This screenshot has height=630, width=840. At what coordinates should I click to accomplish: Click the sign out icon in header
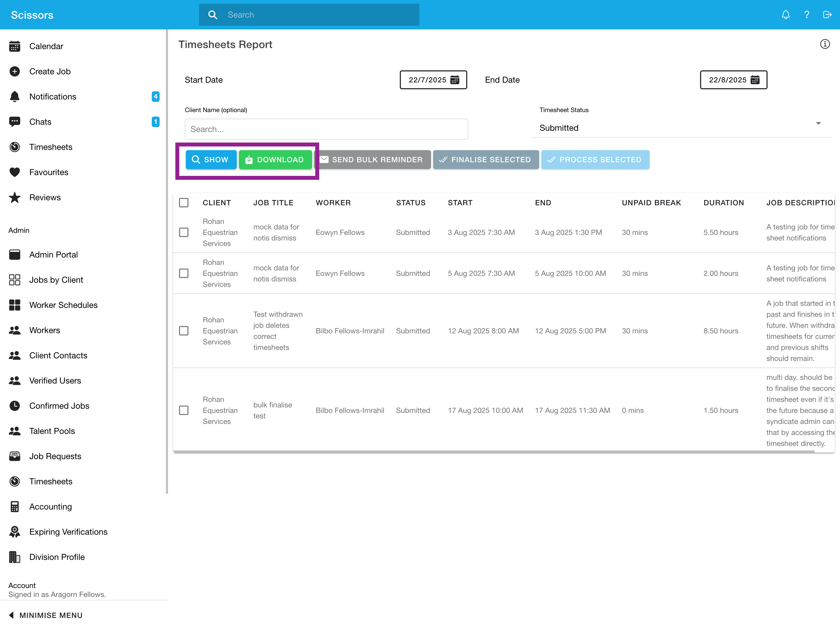click(x=827, y=15)
